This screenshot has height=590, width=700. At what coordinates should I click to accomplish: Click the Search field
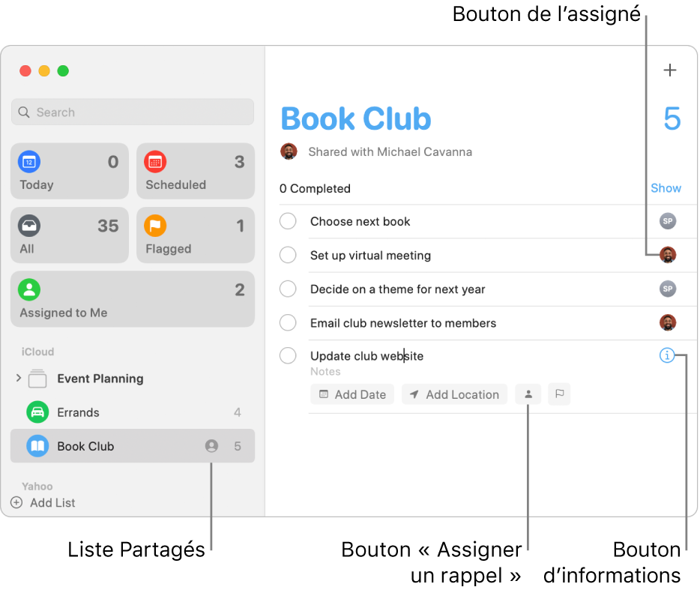pyautogui.click(x=133, y=112)
